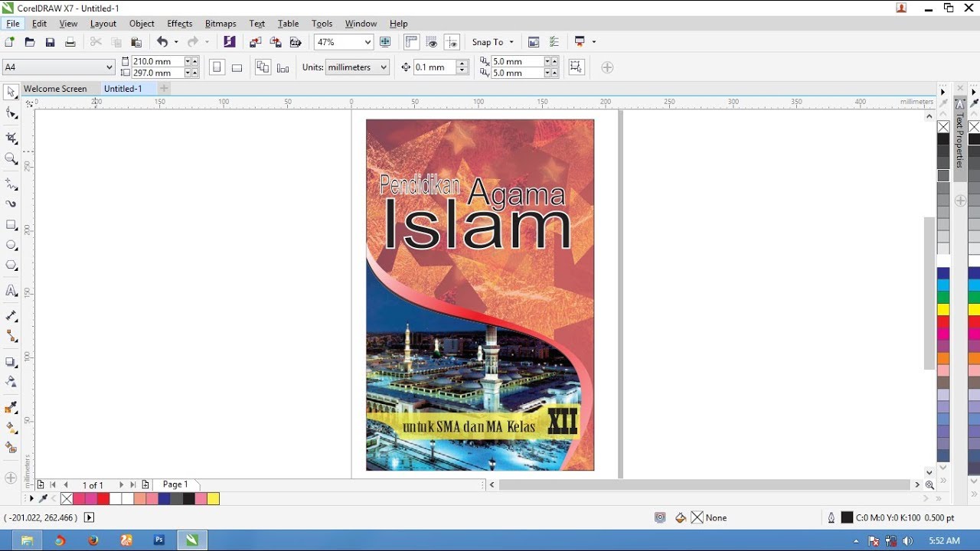Viewport: 980px width, 551px height.
Task: Select the Crop tool
Action: click(x=11, y=138)
